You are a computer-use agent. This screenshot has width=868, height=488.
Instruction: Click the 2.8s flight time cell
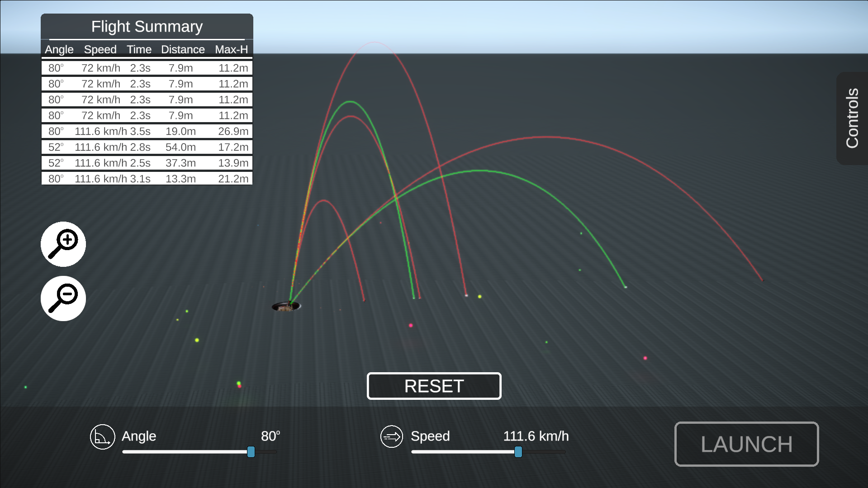tap(140, 147)
